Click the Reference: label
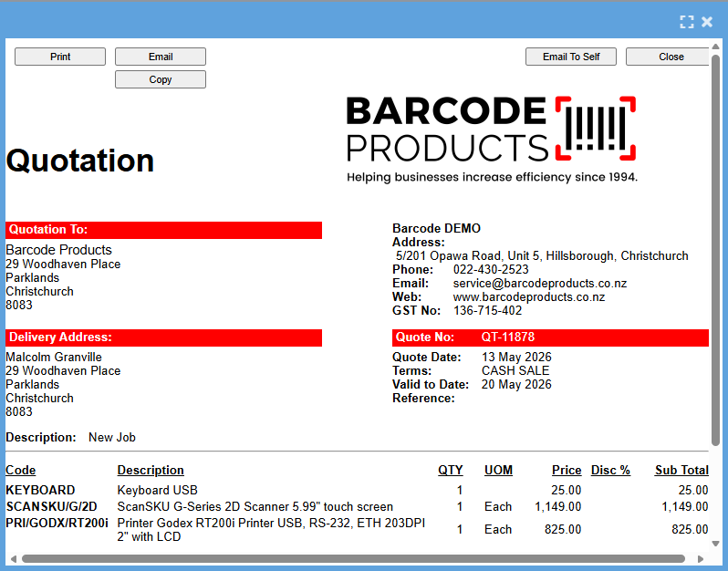728x571 pixels. point(423,399)
